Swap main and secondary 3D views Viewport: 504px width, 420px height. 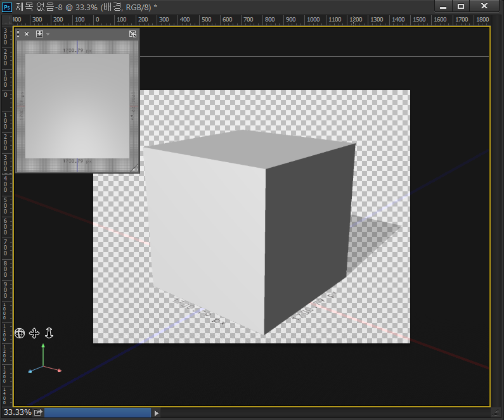click(x=132, y=34)
